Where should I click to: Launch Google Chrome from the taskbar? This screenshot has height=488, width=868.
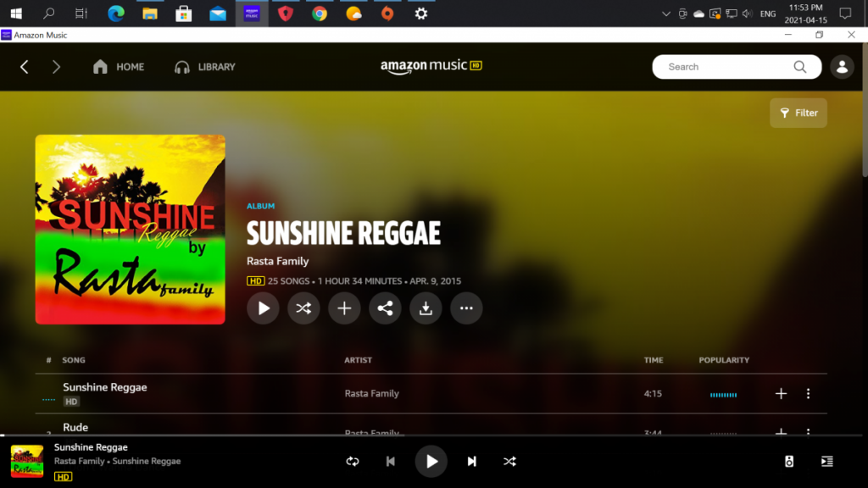(320, 14)
